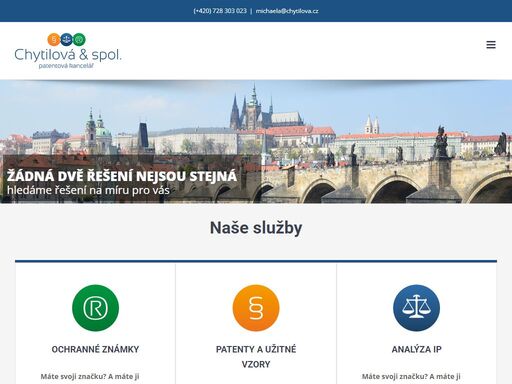The width and height of the screenshot is (512, 384).
Task: Open the Analýza IP service
Action: (416, 349)
